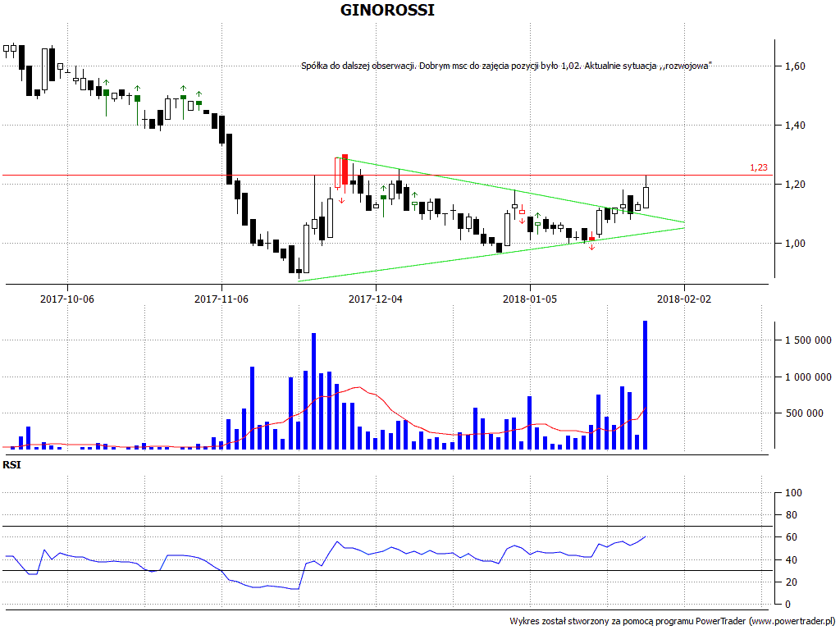The width and height of the screenshot is (840, 630).
Task: Select the 2017-12-04 date label
Action: (x=376, y=299)
